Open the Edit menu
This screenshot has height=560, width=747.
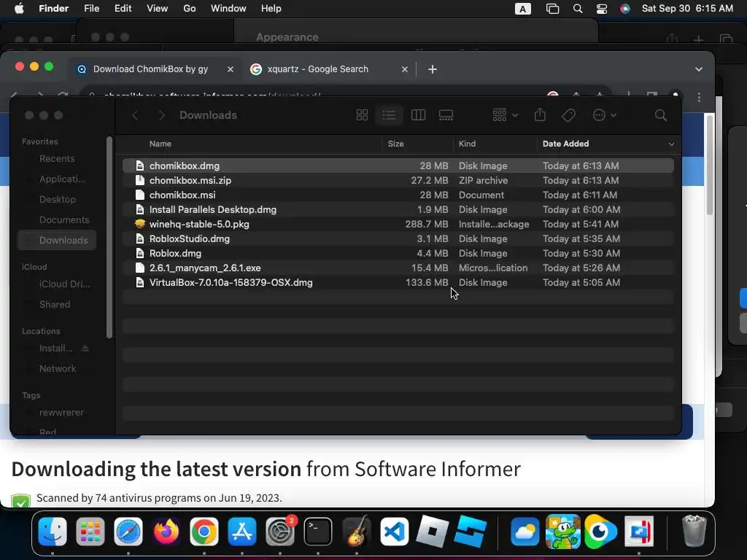[x=123, y=9]
